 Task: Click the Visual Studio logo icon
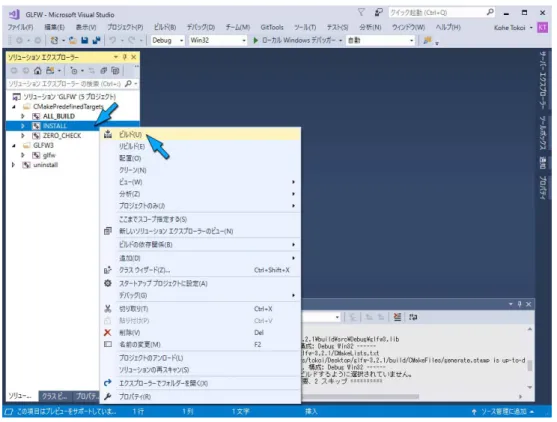point(14,14)
